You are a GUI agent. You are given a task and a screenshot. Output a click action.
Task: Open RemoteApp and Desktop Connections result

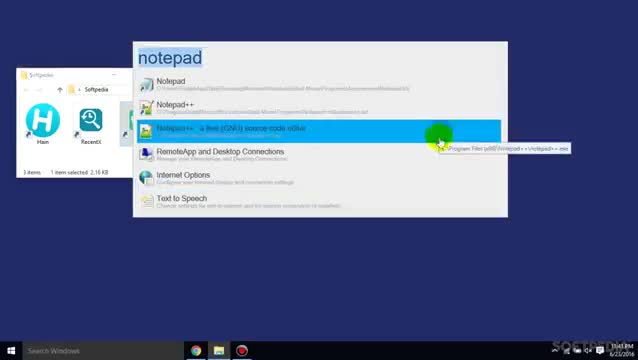319,155
